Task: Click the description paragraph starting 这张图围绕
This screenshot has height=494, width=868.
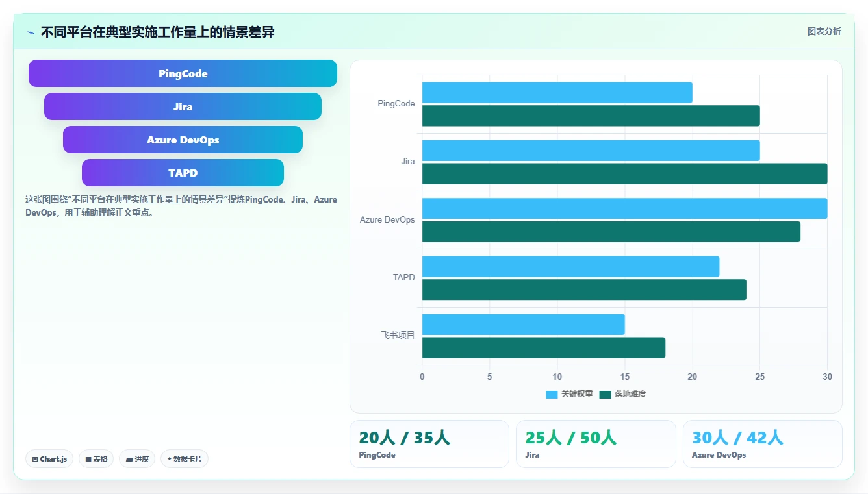Action: [181, 206]
